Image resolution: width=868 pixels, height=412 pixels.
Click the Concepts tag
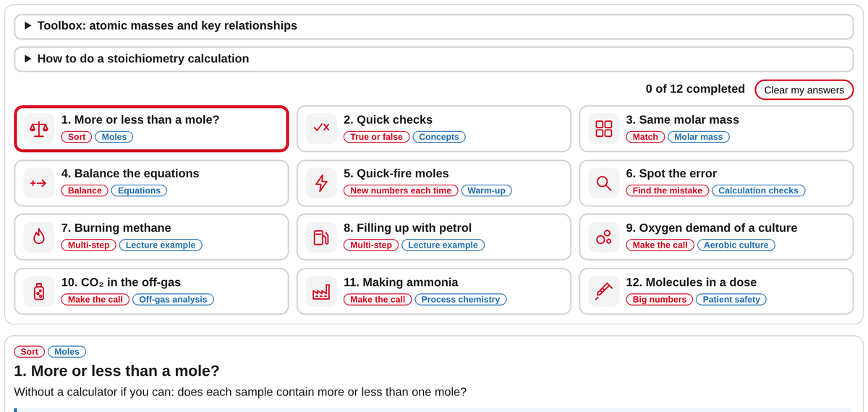click(439, 137)
